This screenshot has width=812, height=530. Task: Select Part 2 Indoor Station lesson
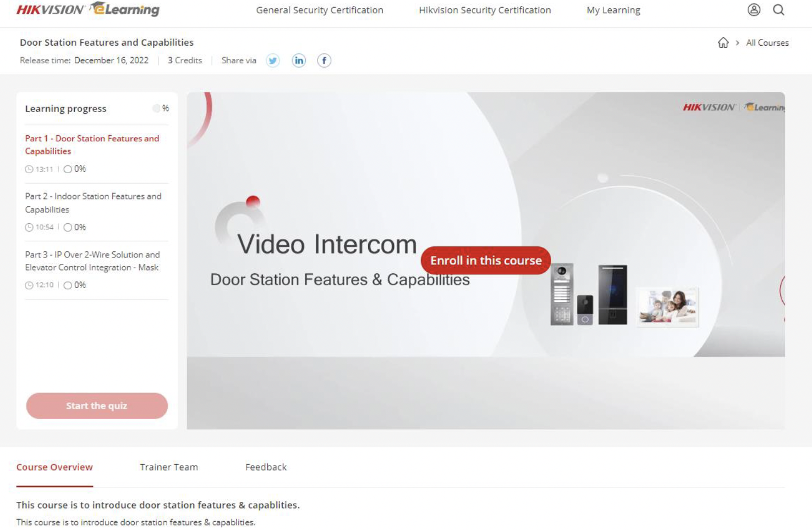[93, 203]
